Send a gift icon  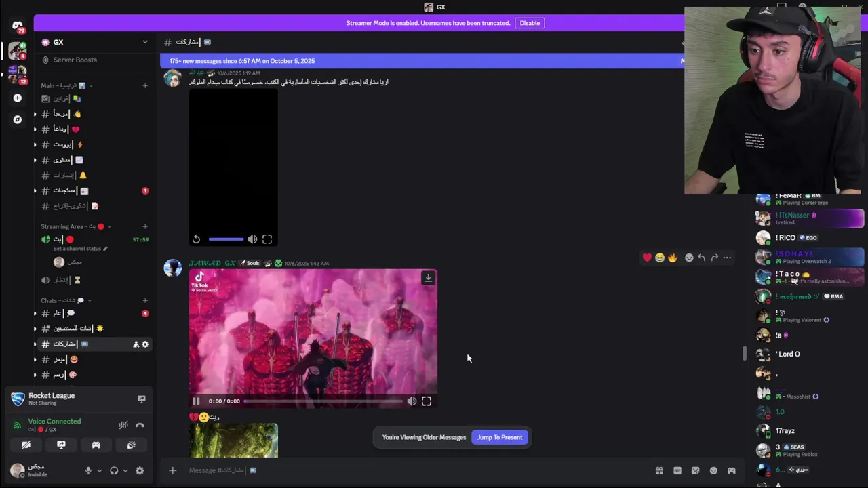pyautogui.click(x=659, y=470)
